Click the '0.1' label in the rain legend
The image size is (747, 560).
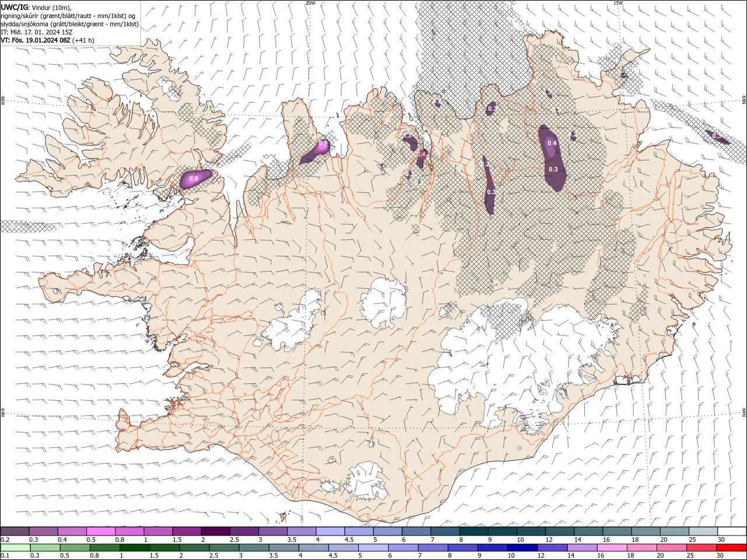(x=5, y=555)
